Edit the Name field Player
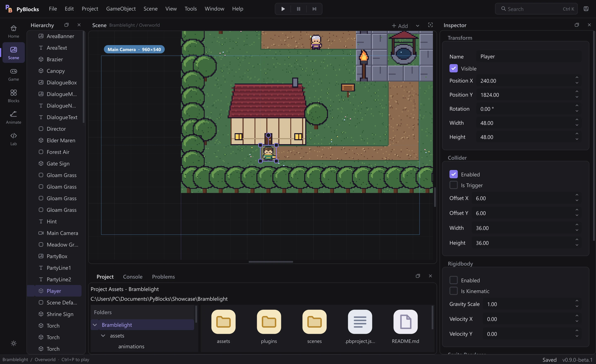The height and width of the screenshot is (364, 596). tap(529, 56)
